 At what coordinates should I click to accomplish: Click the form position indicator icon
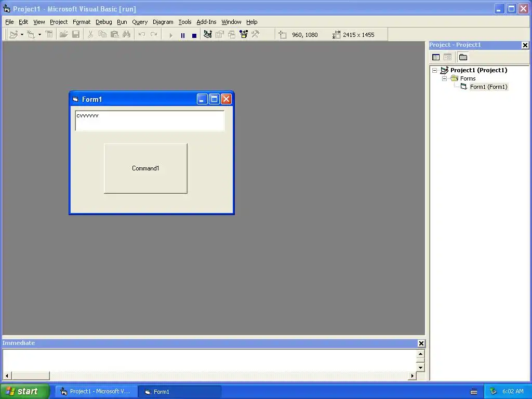pyautogui.click(x=283, y=35)
